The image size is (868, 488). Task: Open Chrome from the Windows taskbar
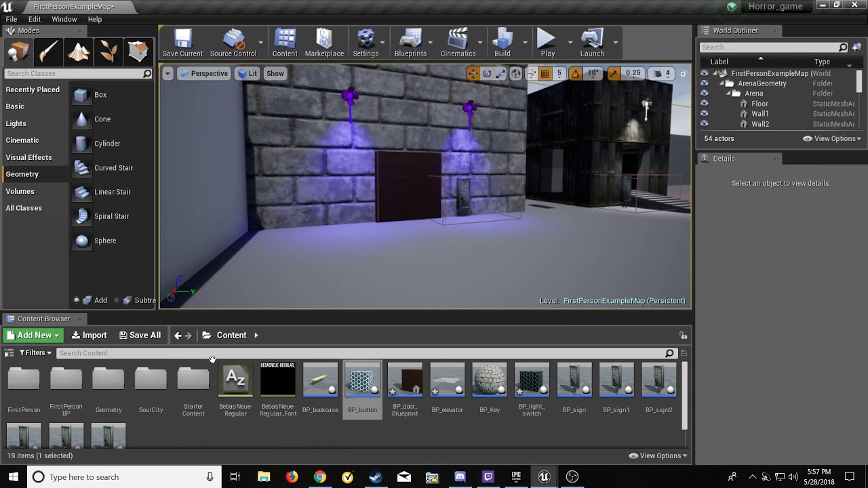coord(319,476)
